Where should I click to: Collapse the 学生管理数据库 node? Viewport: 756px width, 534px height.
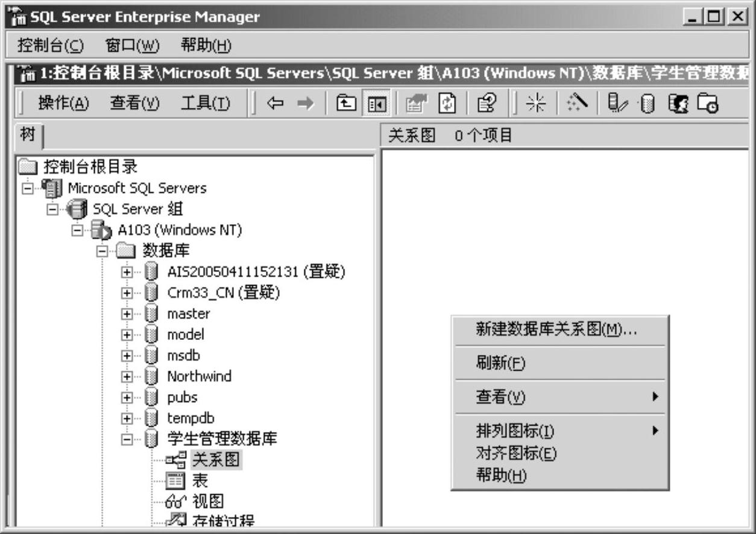coord(127,439)
